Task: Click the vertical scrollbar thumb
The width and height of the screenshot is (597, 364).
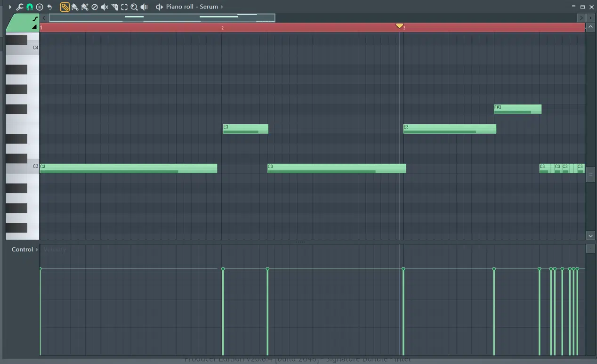Action: (x=590, y=174)
